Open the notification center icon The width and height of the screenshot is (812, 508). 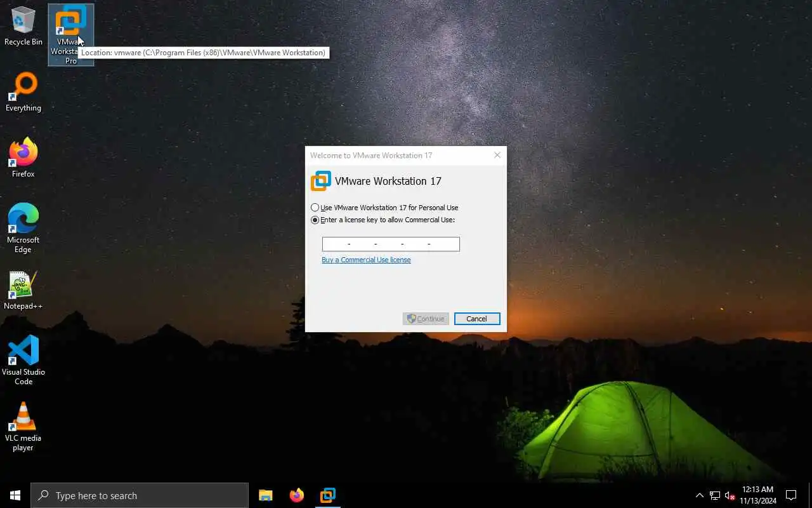click(x=791, y=495)
